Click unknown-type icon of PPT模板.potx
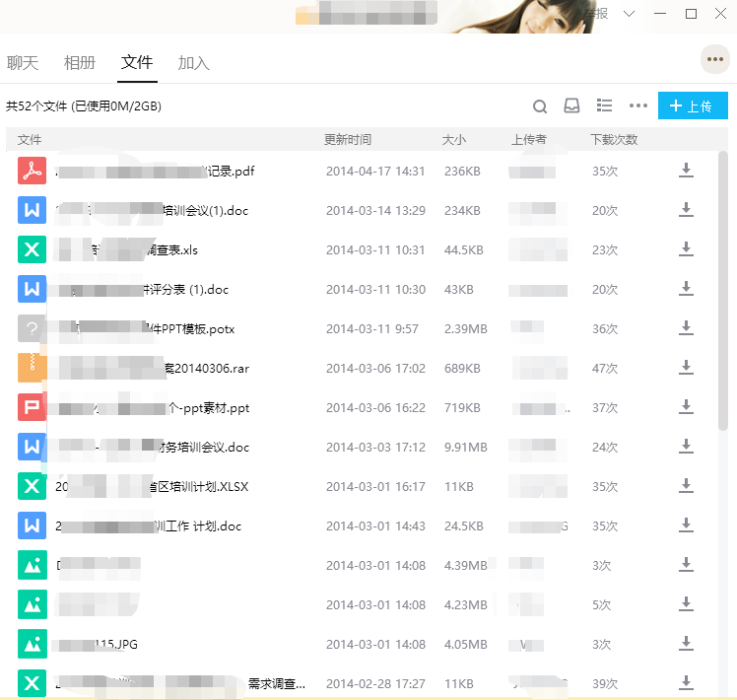This screenshot has height=700, width=737. point(31,328)
